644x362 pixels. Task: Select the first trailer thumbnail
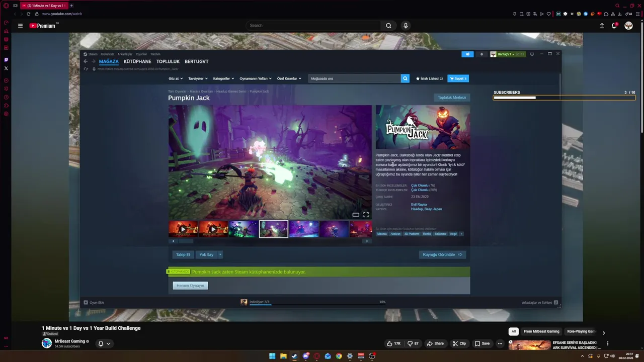[x=183, y=229]
